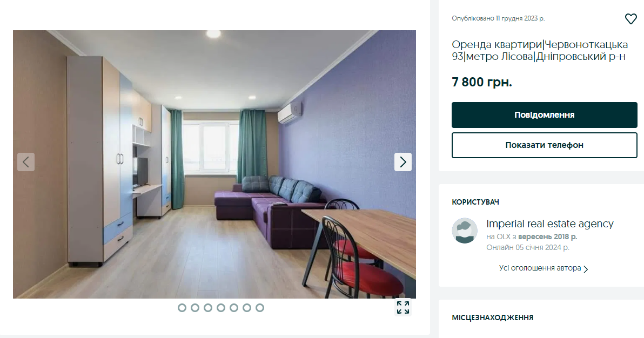
Task: Click the Повідомлення button
Action: tap(544, 115)
